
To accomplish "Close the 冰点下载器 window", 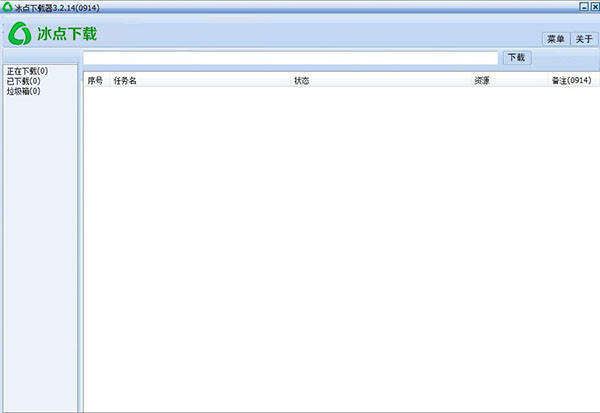I will (x=594, y=6).
